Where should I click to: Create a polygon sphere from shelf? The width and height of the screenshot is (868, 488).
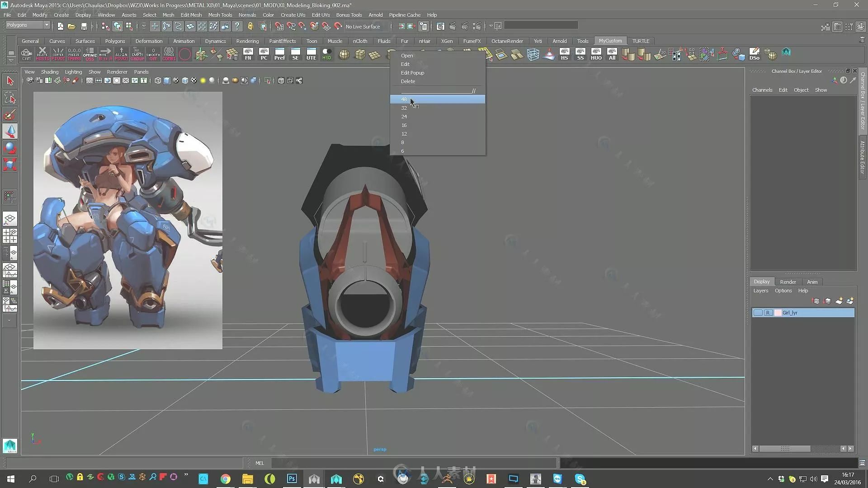pyautogui.click(x=344, y=55)
